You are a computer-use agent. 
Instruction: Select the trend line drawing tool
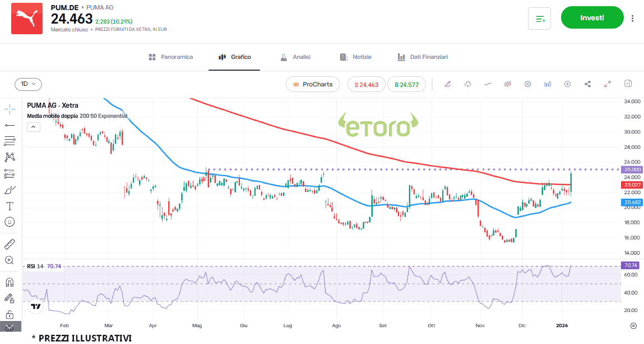(x=10, y=125)
